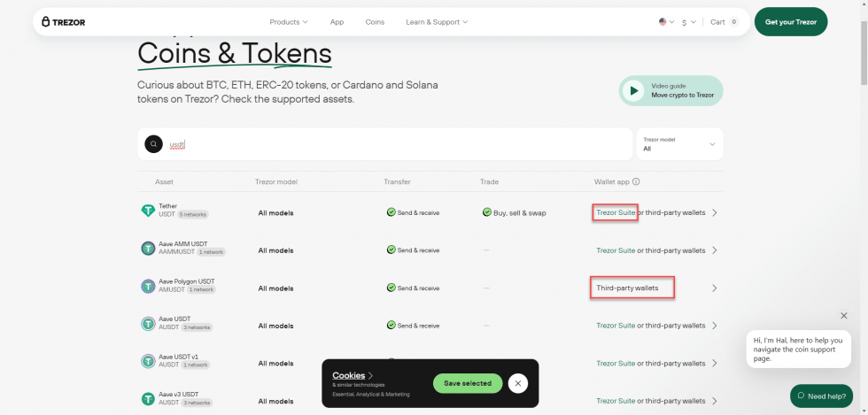Click the search magnifier icon
The image size is (868, 415).
click(153, 144)
